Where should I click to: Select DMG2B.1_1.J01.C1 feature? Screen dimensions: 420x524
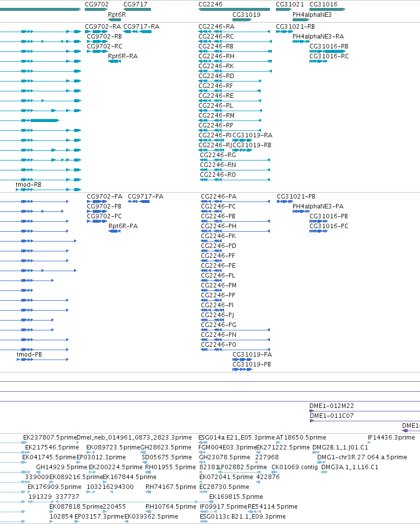(x=340, y=447)
